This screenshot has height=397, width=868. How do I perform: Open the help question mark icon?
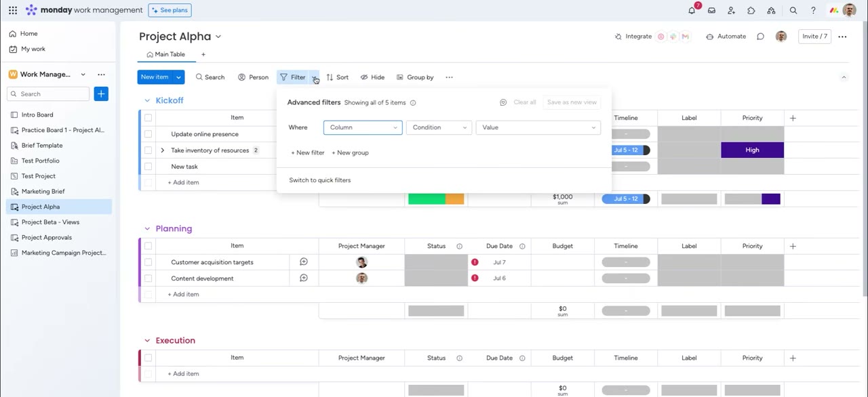point(813,10)
